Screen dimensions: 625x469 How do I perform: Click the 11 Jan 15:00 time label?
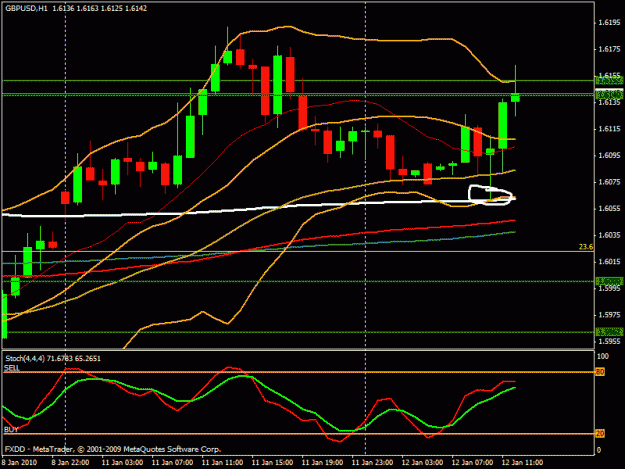click(273, 462)
